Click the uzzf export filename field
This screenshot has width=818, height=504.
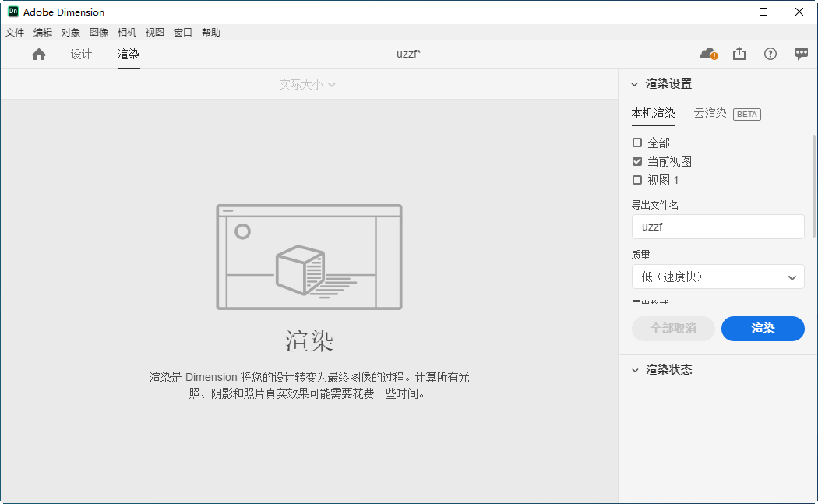pyautogui.click(x=718, y=227)
